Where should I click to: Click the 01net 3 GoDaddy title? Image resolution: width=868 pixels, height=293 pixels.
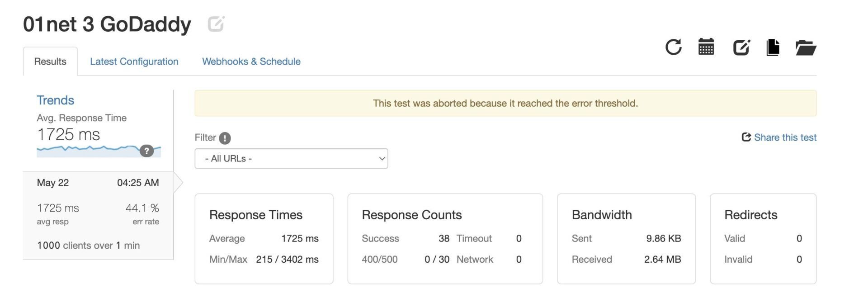pyautogui.click(x=107, y=24)
